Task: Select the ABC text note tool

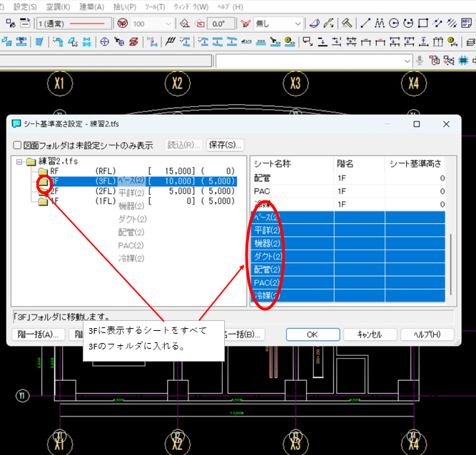Action: [466, 23]
